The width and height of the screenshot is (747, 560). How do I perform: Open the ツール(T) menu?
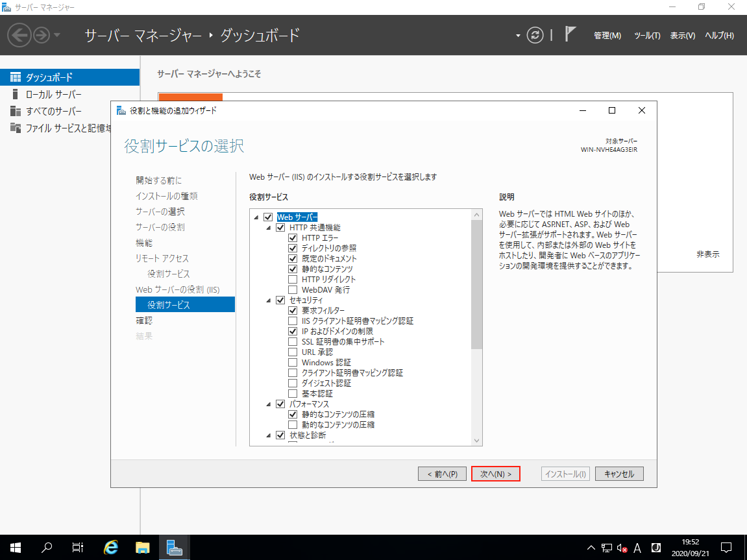(647, 36)
